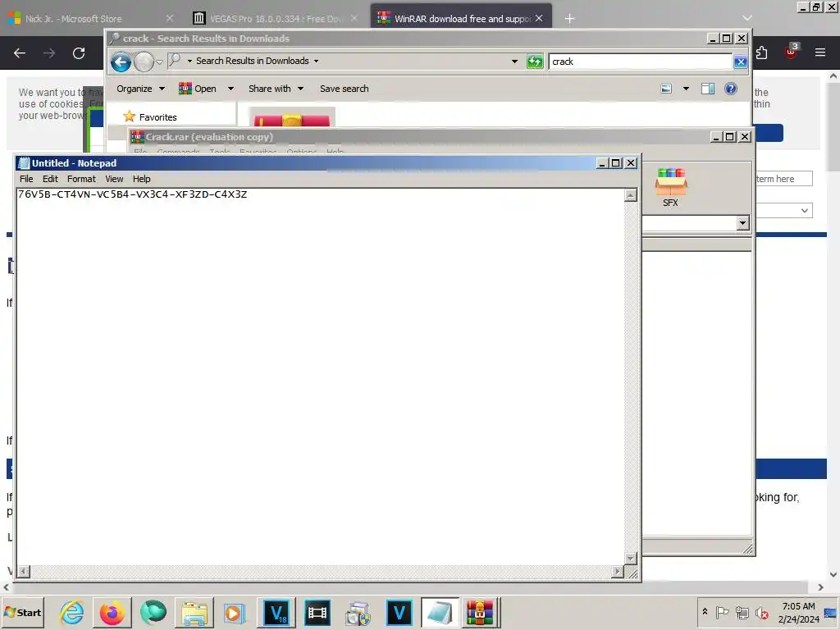Switch to Nick Jr. Microsoft Store tab
The height and width of the screenshot is (630, 840).
tap(73, 19)
